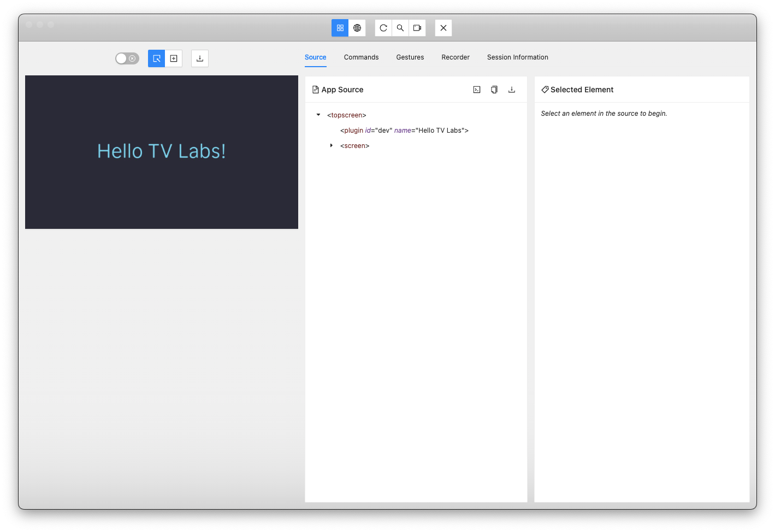Copy the XML source to clipboard
775x532 pixels.
tap(494, 90)
